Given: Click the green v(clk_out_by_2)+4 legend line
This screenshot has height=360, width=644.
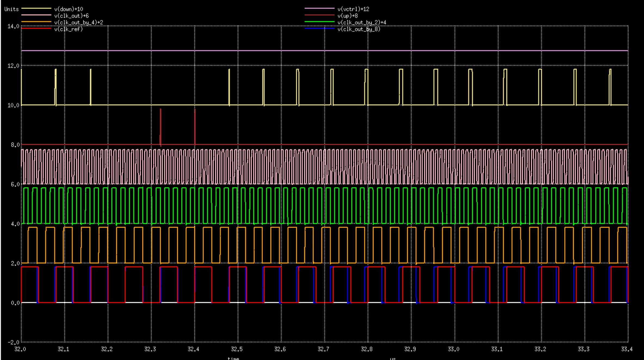Looking at the screenshot, I should [x=319, y=22].
